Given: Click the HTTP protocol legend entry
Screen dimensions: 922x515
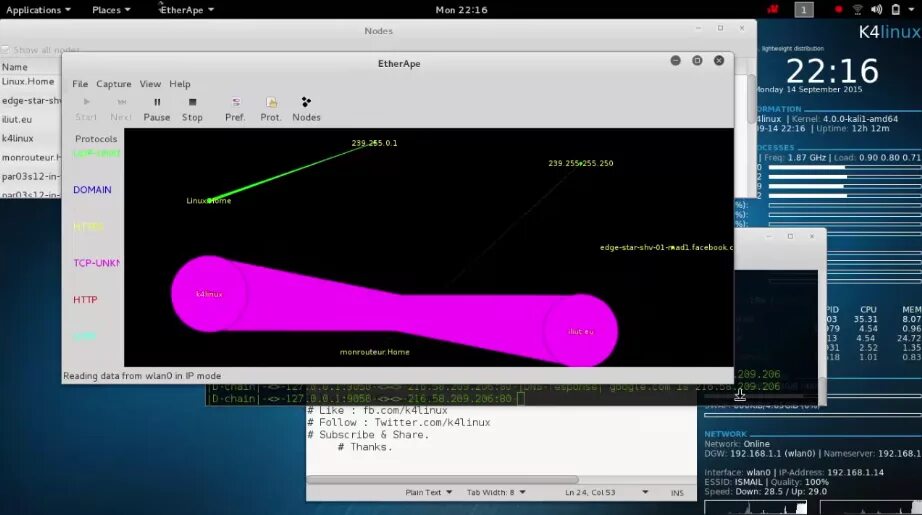Looking at the screenshot, I should (85, 300).
